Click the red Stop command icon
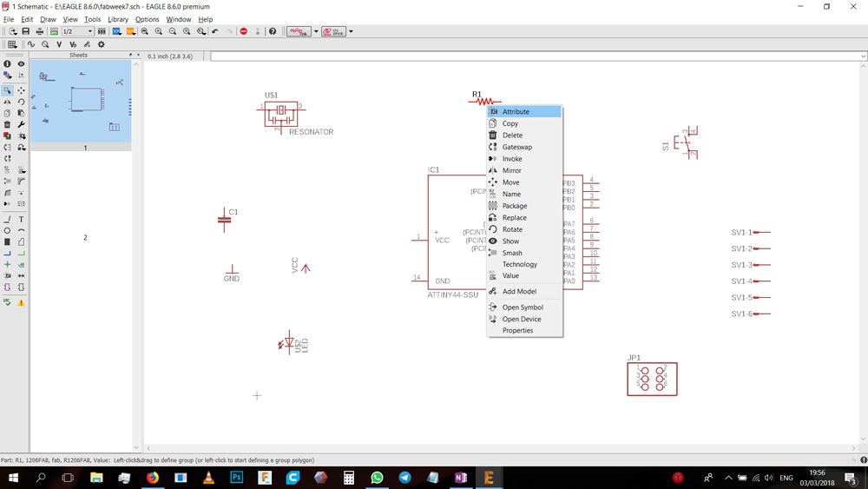The image size is (868, 489). [244, 31]
